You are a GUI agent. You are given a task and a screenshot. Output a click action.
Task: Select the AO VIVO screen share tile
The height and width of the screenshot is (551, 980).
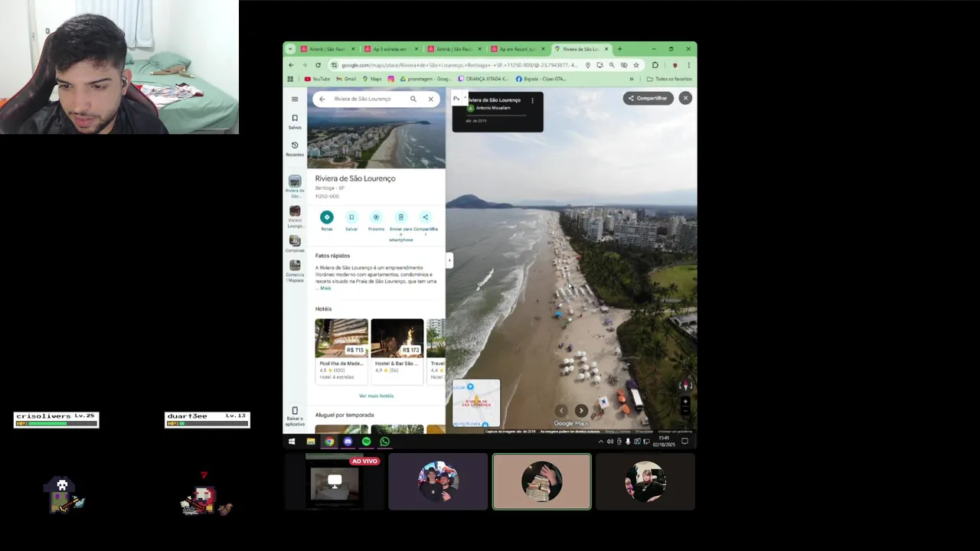(x=334, y=481)
